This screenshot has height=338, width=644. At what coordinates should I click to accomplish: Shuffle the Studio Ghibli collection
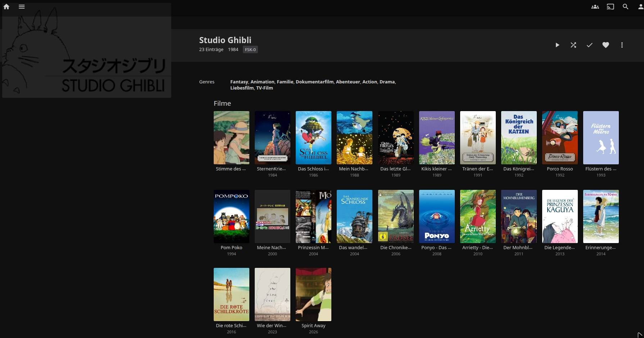coord(573,45)
